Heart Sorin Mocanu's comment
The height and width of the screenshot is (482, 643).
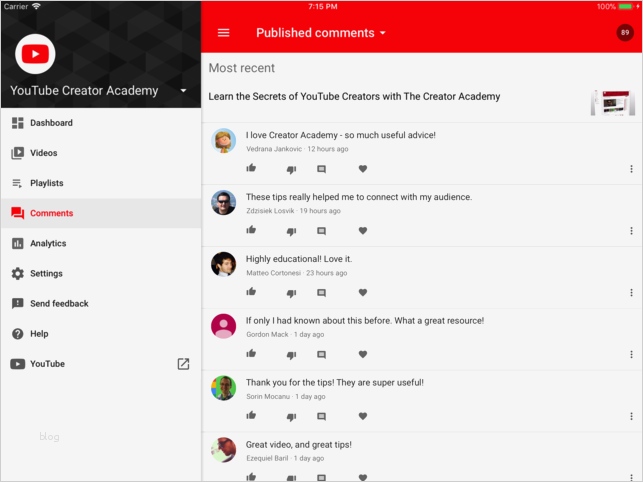click(x=363, y=416)
